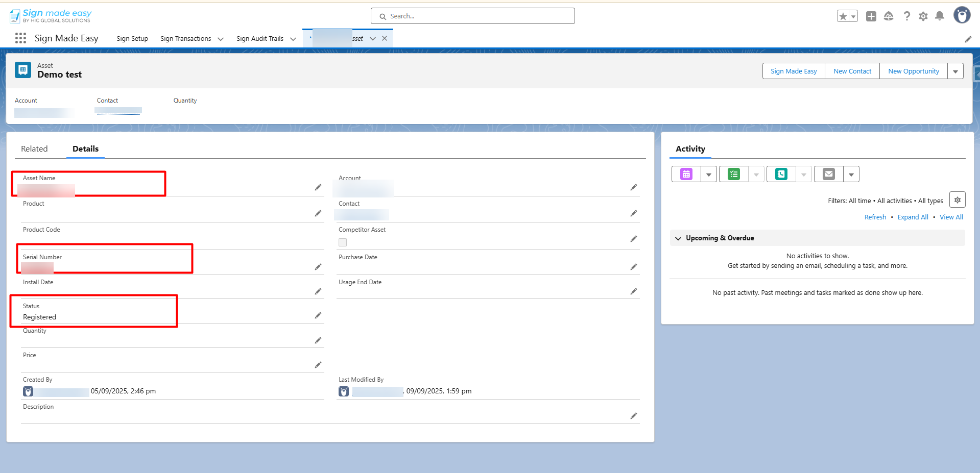Click the New Event calendar icon
Screen dimensions: 980x473
[x=686, y=175]
